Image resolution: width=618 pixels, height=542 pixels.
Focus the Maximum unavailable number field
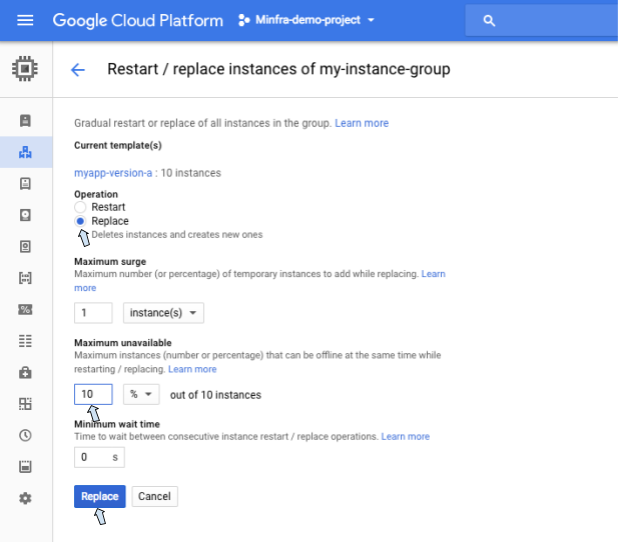click(x=93, y=394)
